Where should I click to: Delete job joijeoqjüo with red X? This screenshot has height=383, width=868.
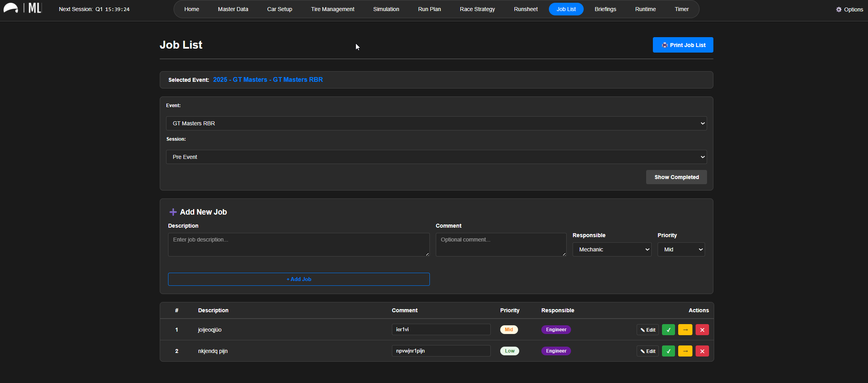click(x=702, y=330)
